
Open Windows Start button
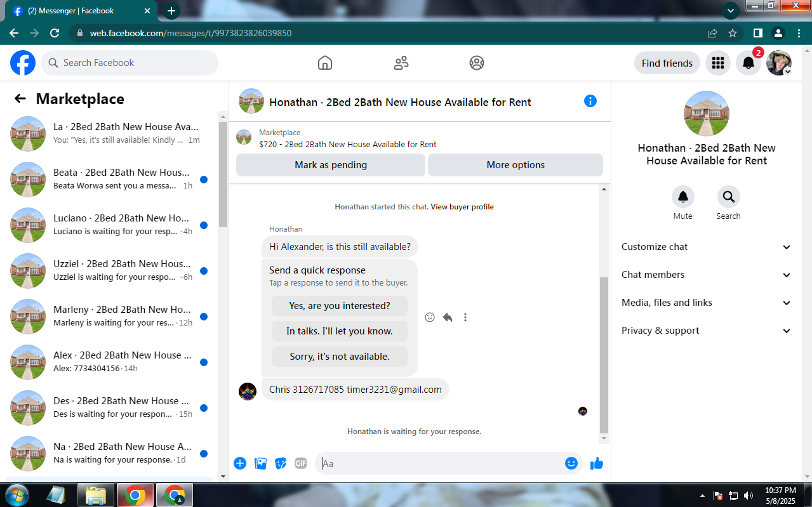pyautogui.click(x=17, y=495)
